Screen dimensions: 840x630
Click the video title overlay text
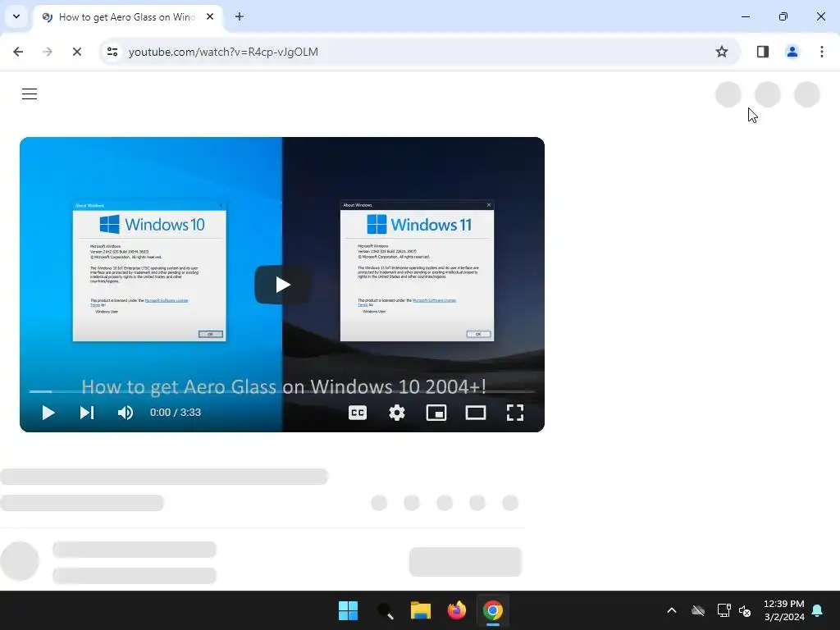(x=283, y=386)
